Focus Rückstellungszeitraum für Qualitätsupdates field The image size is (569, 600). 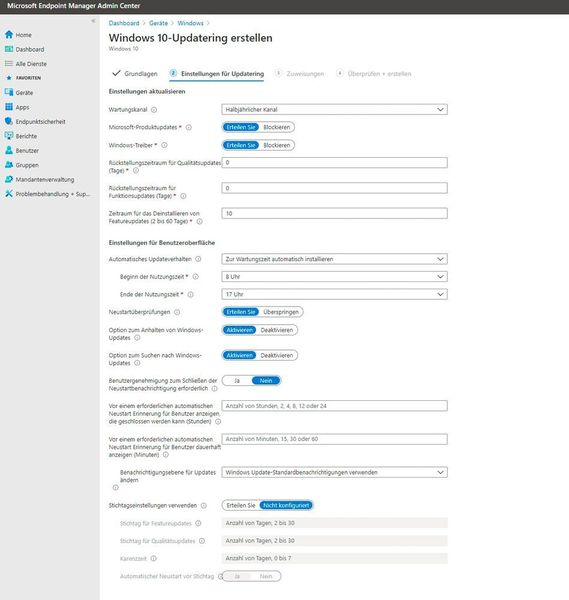[x=334, y=163]
